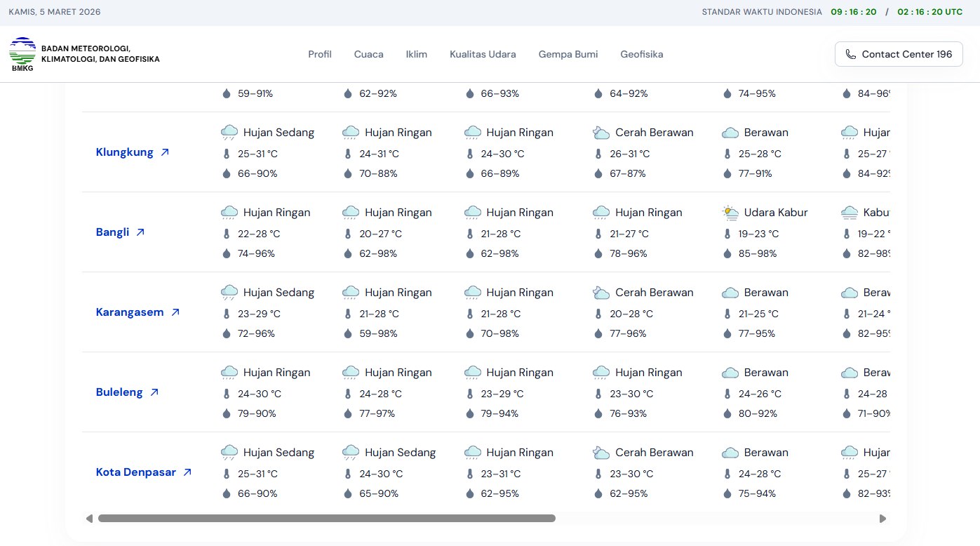Click Bangli's Udara Kabur haze icon

coord(730,213)
